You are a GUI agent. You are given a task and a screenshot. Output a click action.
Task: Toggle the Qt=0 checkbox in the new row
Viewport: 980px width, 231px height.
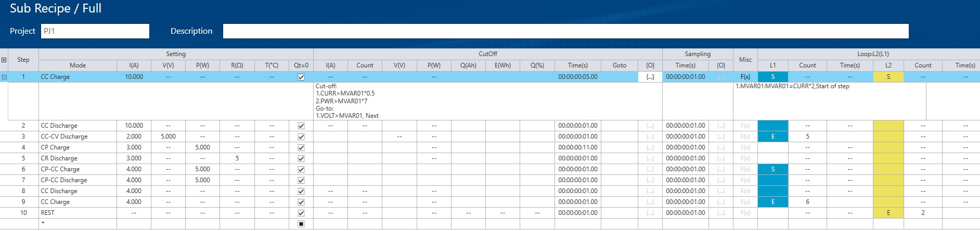point(301,224)
